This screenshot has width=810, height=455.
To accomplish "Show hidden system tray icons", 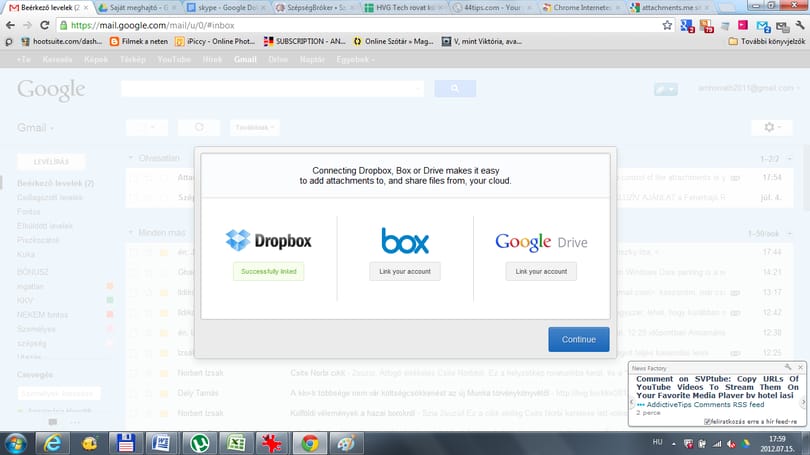I will 674,444.
